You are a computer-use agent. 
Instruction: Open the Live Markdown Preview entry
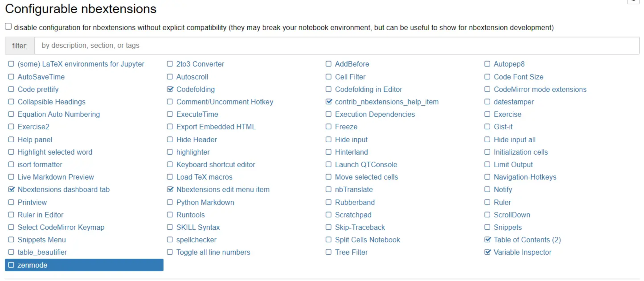55,177
